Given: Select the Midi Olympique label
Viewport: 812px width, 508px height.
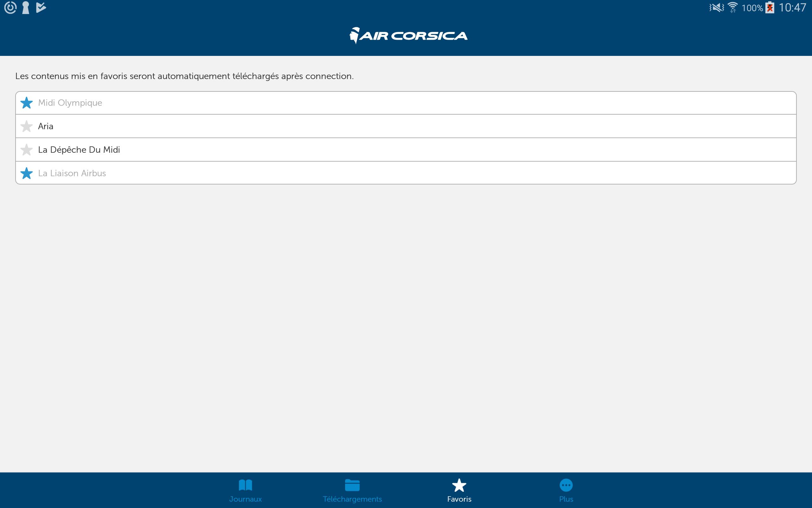Looking at the screenshot, I should coord(70,103).
